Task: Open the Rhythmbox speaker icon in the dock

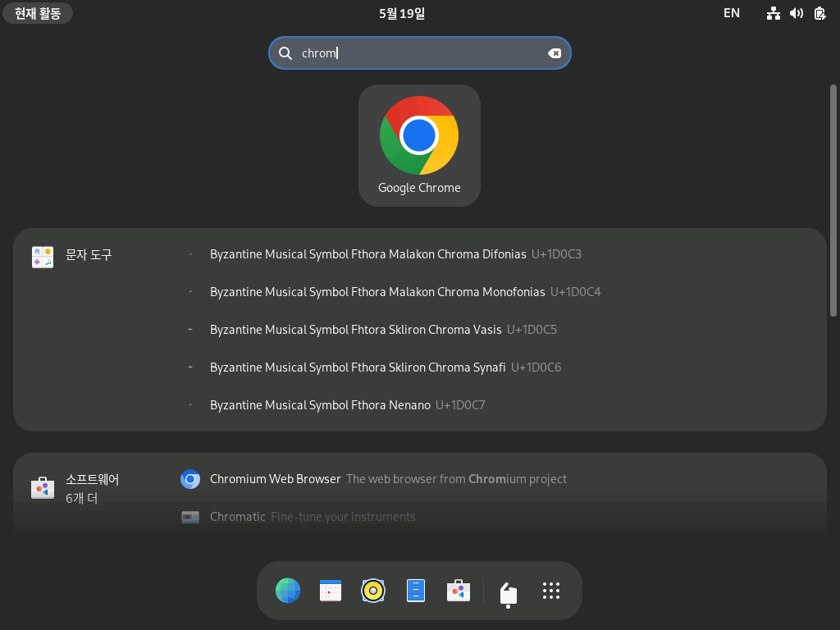Action: (373, 591)
